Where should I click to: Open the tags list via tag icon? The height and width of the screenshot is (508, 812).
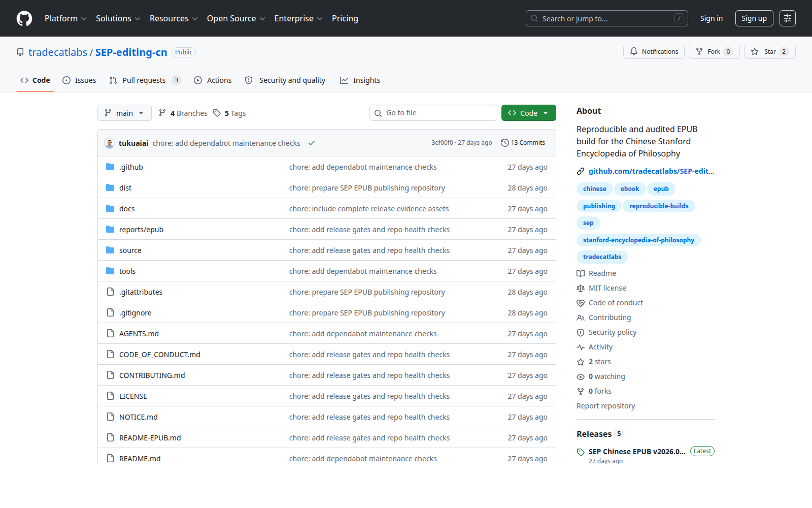[217, 113]
